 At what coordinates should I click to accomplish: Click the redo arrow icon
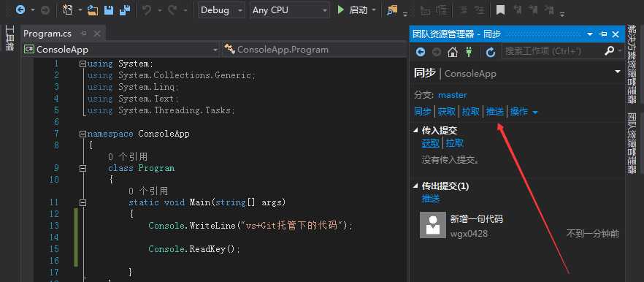172,10
